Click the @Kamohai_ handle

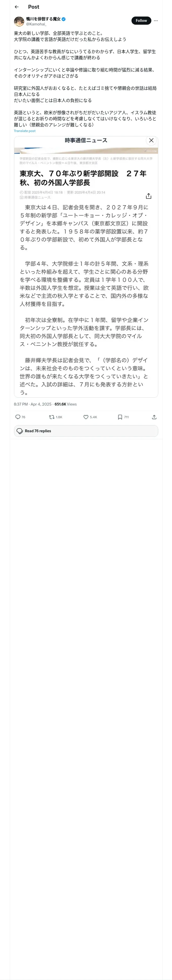pos(36,24)
